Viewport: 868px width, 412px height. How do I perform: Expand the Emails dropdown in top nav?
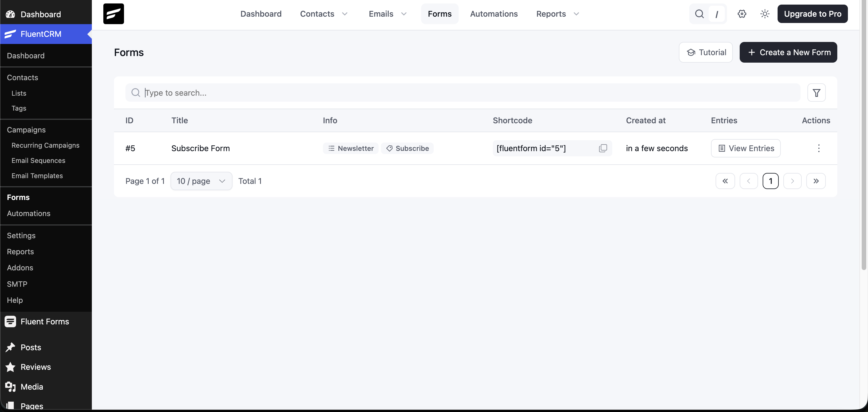tap(404, 14)
